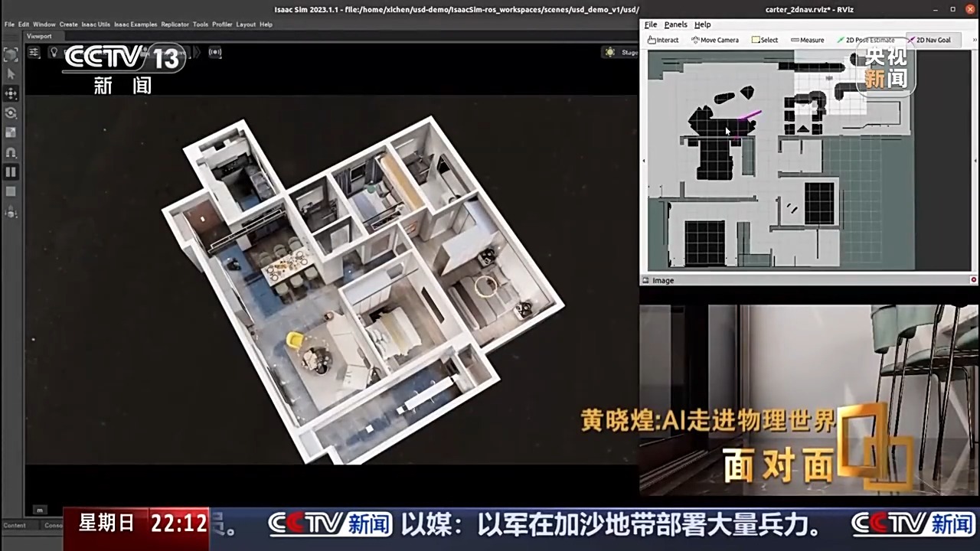Pause the simulation

pos(11,172)
